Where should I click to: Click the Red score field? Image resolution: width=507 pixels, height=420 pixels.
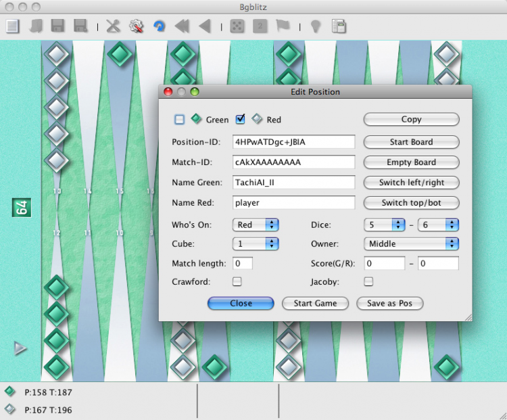[438, 263]
